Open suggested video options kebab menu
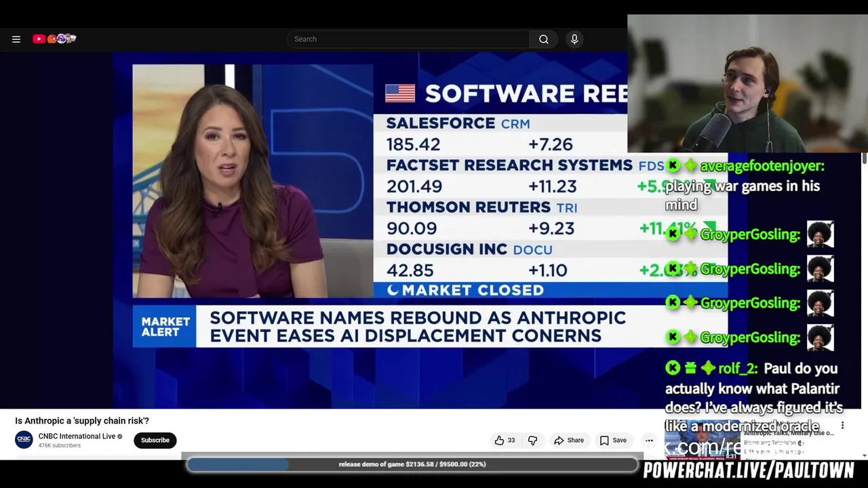 [843, 426]
